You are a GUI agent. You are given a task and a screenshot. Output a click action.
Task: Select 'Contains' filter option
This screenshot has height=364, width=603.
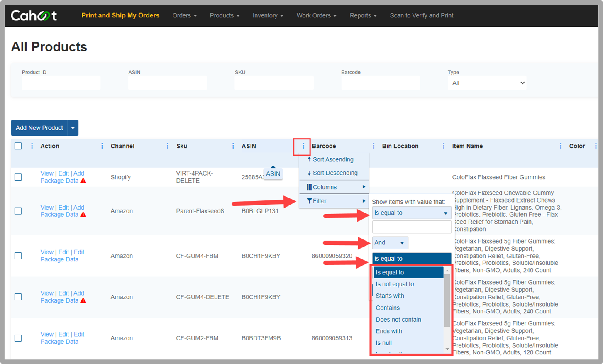pyautogui.click(x=408, y=308)
